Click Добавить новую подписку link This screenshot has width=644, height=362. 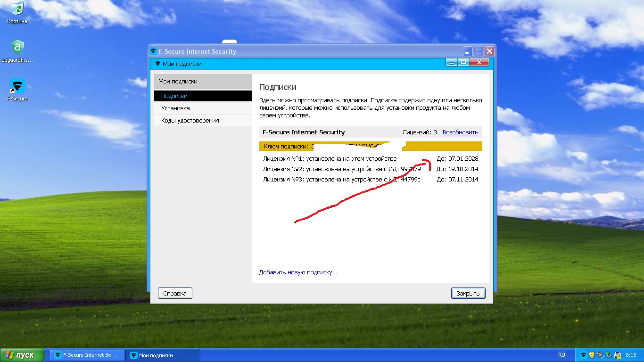(298, 272)
